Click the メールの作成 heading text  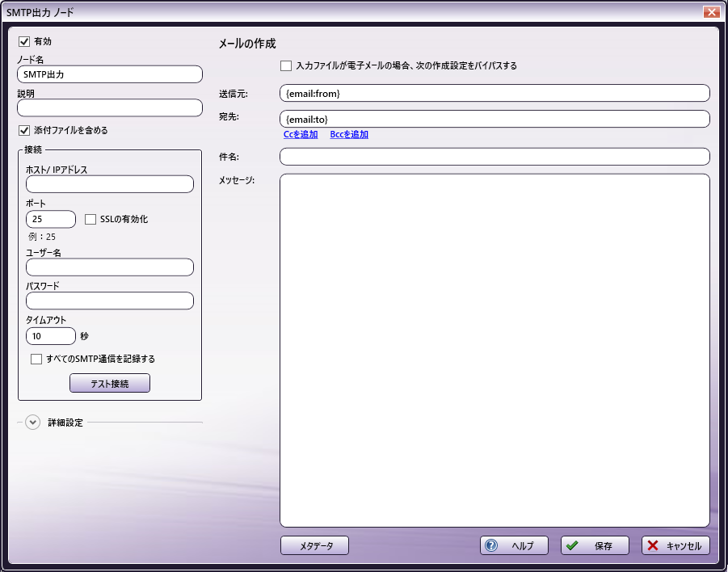(247, 44)
